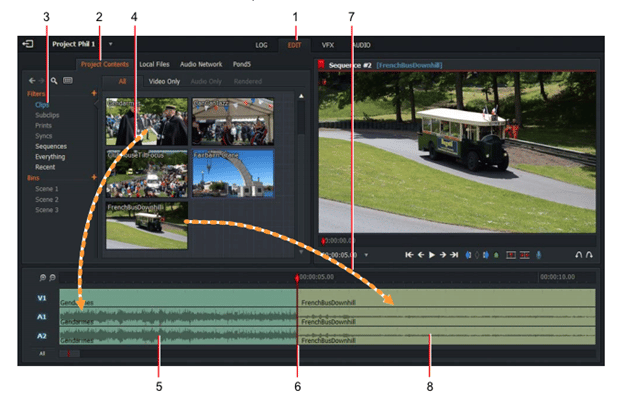The width and height of the screenshot is (624, 400).
Task: Click the search magnifier icon in browser
Action: (53, 80)
